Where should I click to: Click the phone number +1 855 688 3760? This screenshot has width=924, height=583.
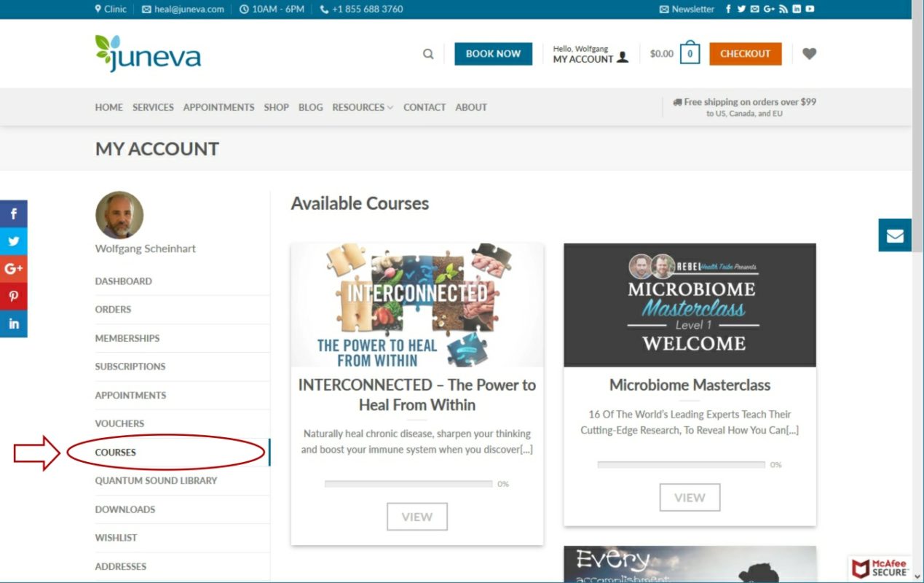(361, 9)
